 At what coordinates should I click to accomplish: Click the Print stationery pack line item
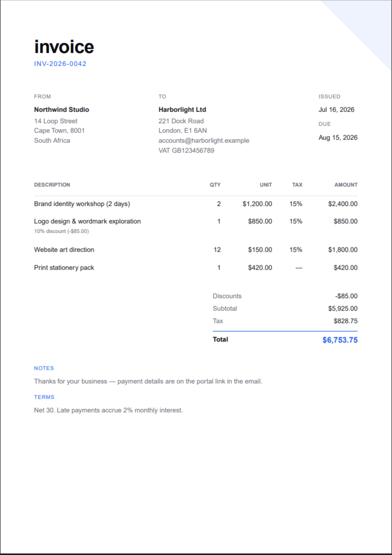pos(64,268)
